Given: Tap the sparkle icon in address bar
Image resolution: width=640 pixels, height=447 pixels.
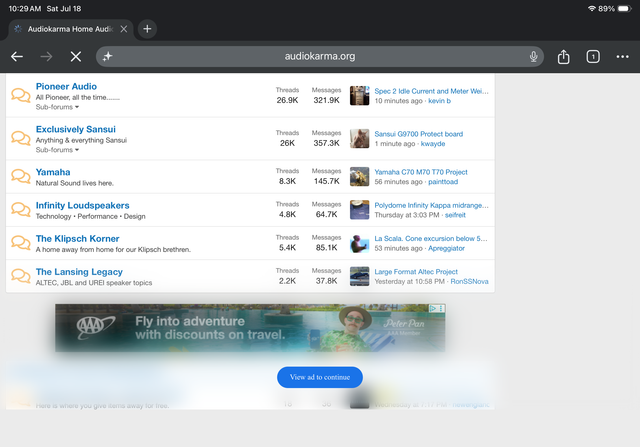Looking at the screenshot, I should pos(107,56).
